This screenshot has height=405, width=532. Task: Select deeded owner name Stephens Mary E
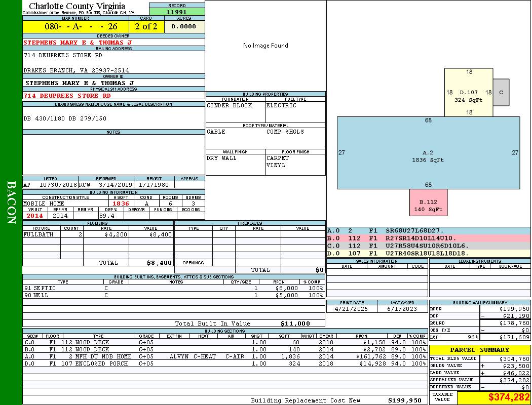(x=77, y=43)
